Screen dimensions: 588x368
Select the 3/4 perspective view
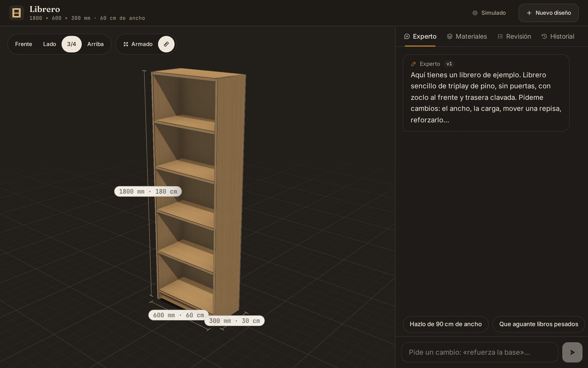click(x=71, y=44)
